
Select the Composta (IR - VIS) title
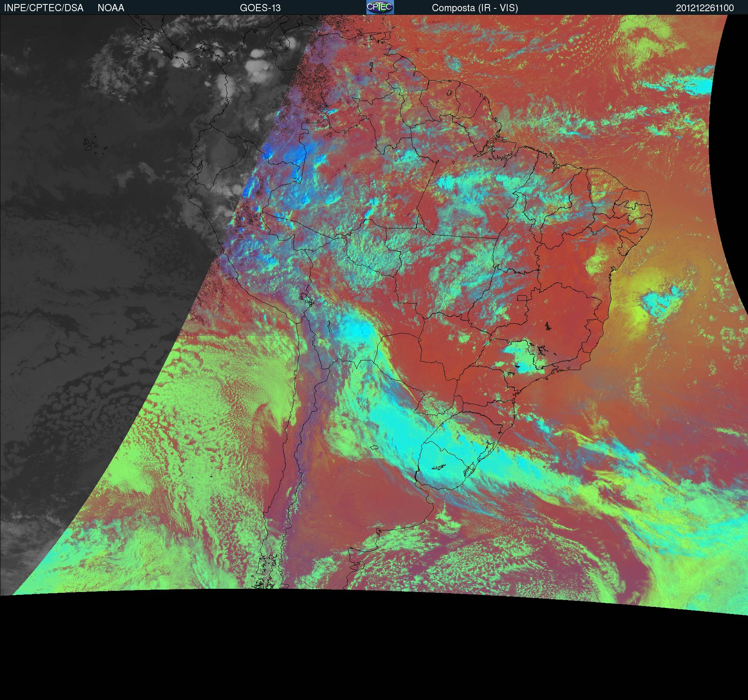click(475, 8)
